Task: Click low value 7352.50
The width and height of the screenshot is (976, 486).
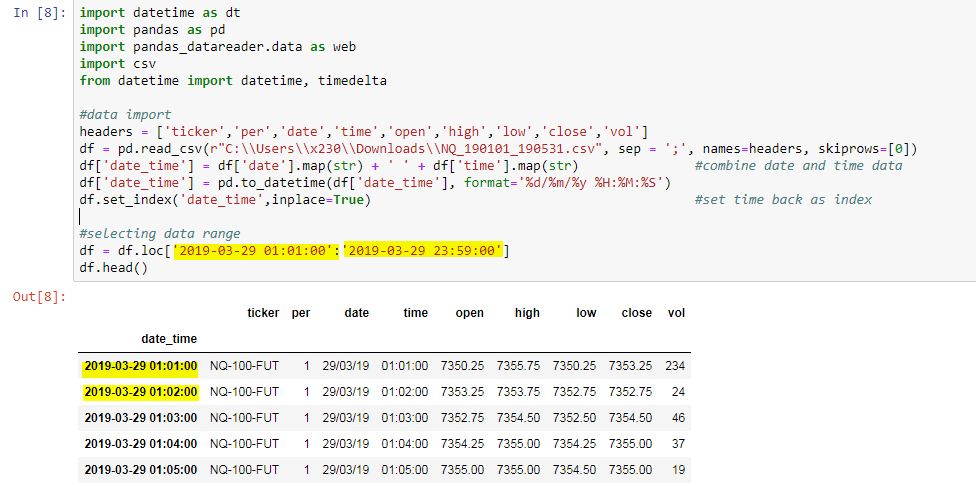Action: pyautogui.click(x=575, y=418)
